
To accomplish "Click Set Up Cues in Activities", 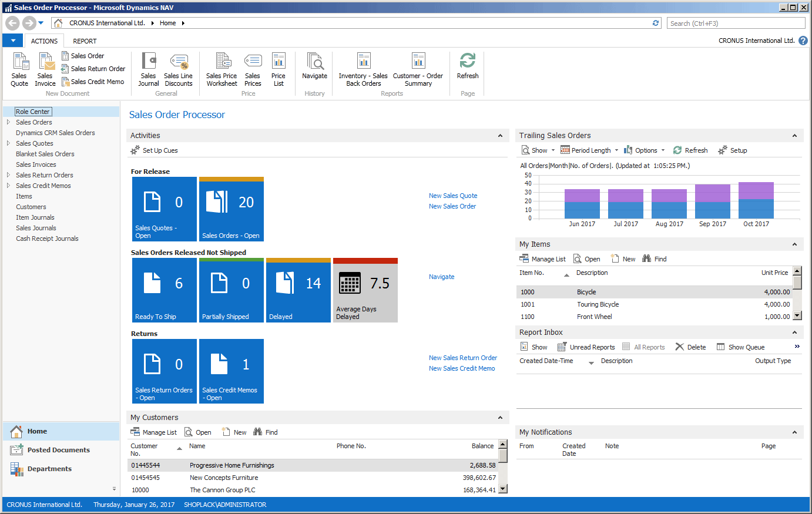I will [x=154, y=150].
